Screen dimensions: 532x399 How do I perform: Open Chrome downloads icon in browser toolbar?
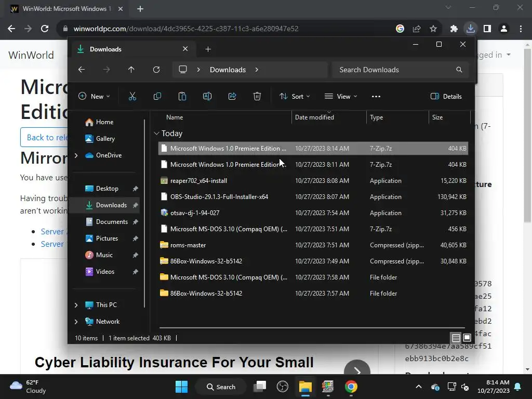coord(471,29)
